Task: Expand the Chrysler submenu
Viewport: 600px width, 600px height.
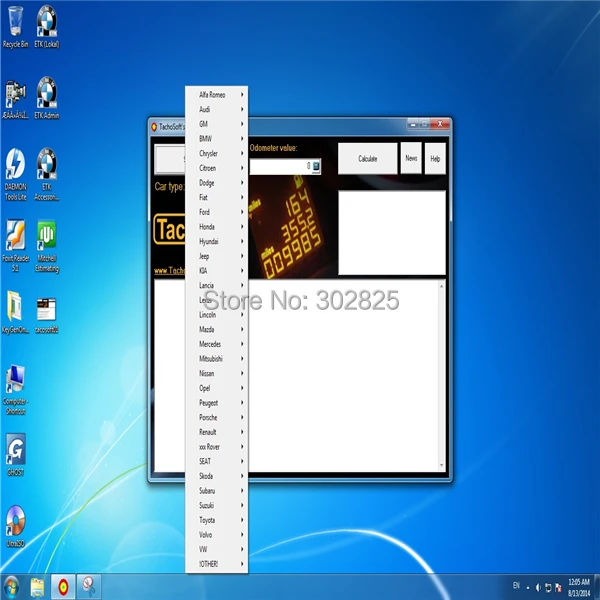Action: (x=217, y=153)
